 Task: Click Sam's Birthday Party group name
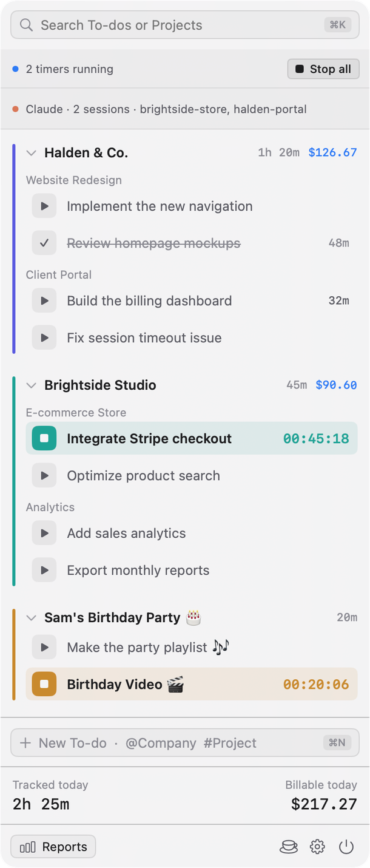click(123, 618)
